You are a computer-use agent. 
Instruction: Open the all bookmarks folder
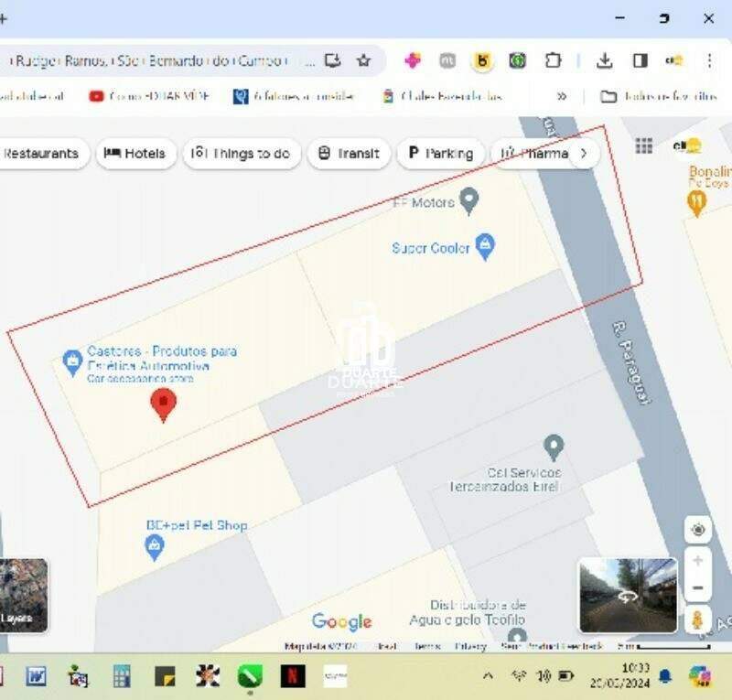coord(658,96)
